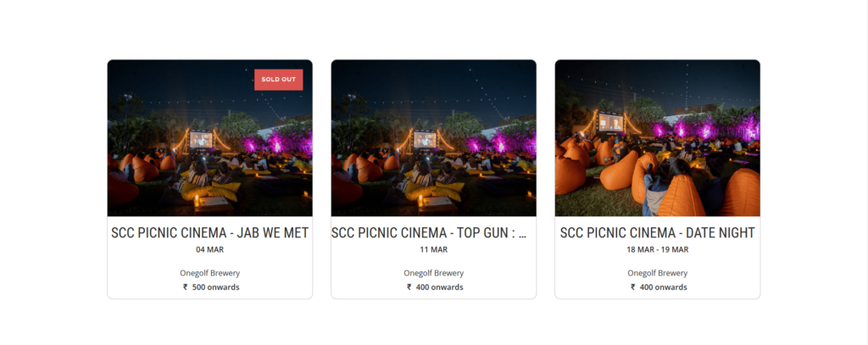Viewport: 868px width, 345px height.
Task: Click the SOLD OUT badge
Action: [x=278, y=80]
